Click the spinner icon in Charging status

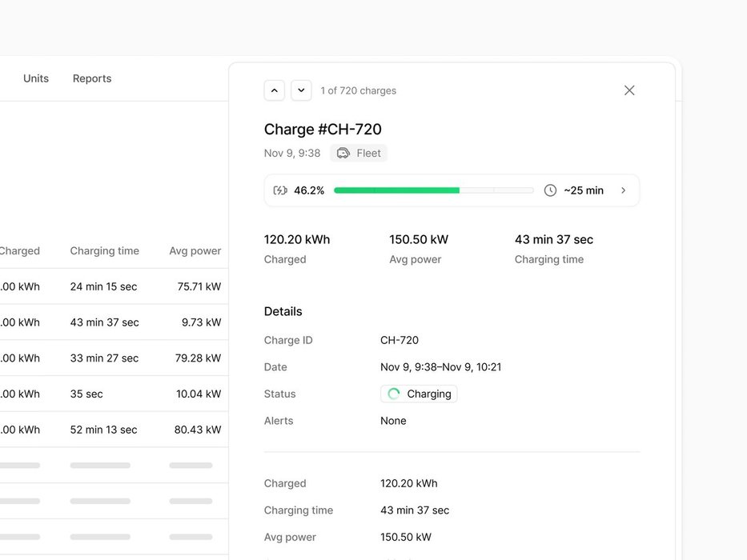coord(393,394)
